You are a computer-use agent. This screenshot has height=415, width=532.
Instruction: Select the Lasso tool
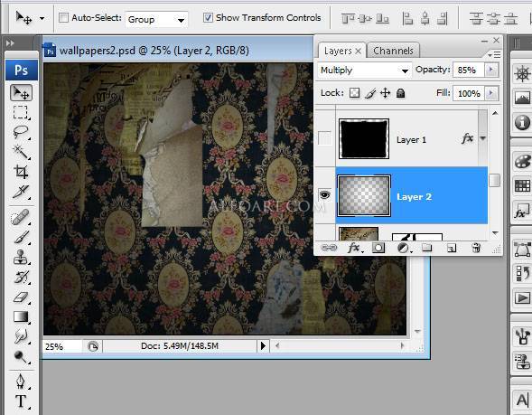click(21, 131)
